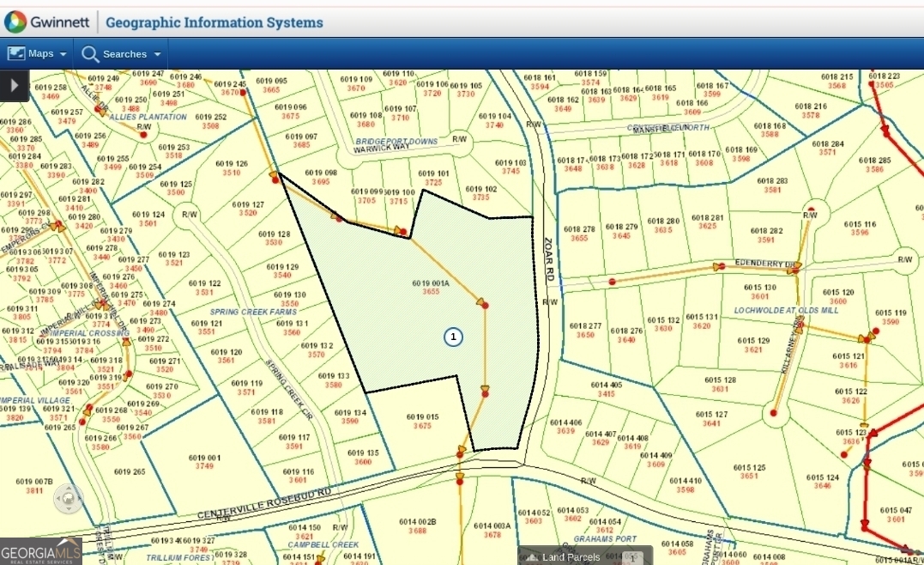Open the Geographic Information Systems title link
The height and width of the screenshot is (565, 924).
pos(214,22)
